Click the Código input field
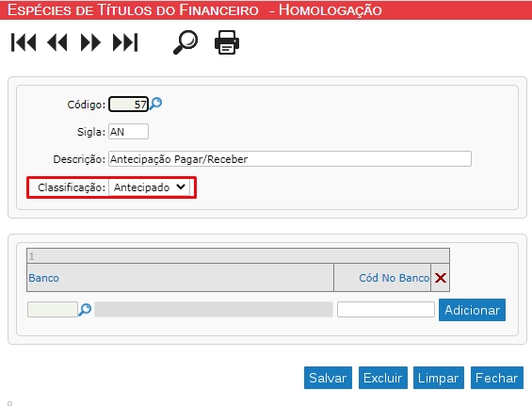 [x=128, y=105]
